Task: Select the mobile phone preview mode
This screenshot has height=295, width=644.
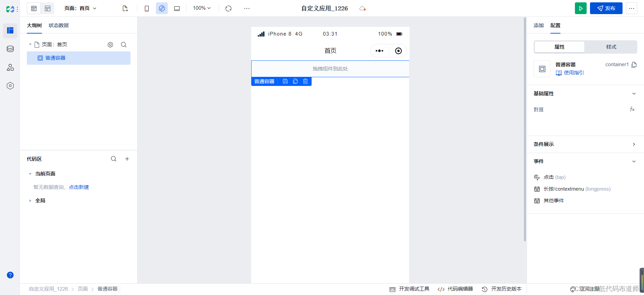Action: [x=147, y=8]
